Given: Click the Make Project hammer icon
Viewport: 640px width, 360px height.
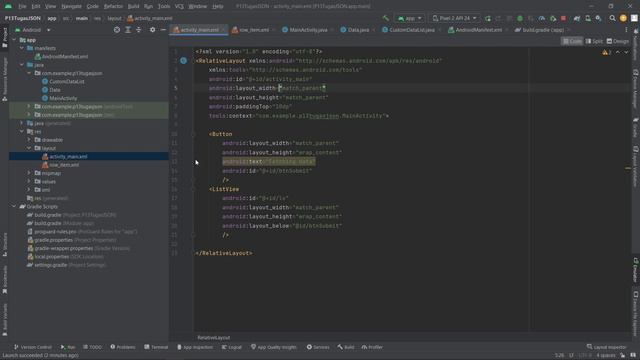Looking at the screenshot, I should click(x=385, y=18).
